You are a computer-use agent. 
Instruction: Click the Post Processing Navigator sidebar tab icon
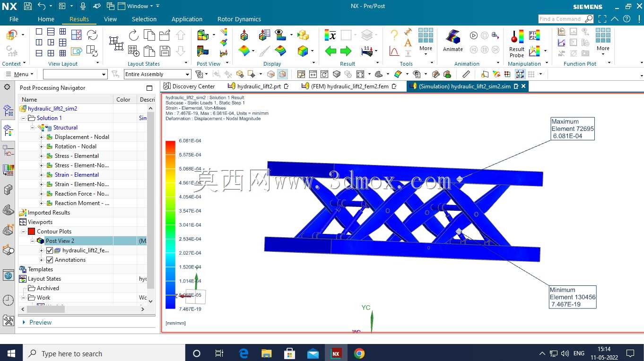pos(8,130)
